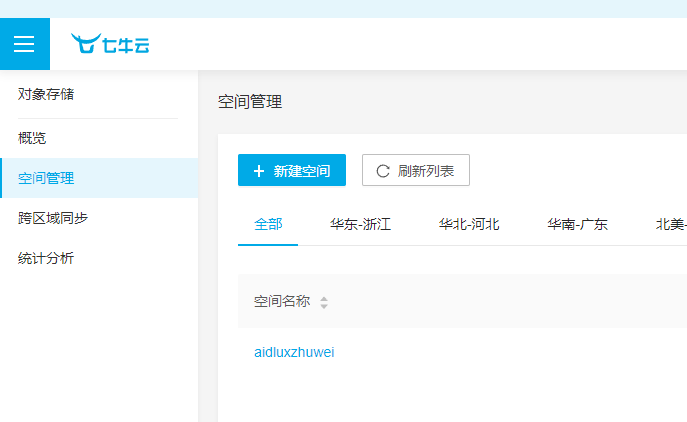Image resolution: width=687 pixels, height=422 pixels.
Task: Switch to the 华东-浙江 tab
Action: coord(360,224)
